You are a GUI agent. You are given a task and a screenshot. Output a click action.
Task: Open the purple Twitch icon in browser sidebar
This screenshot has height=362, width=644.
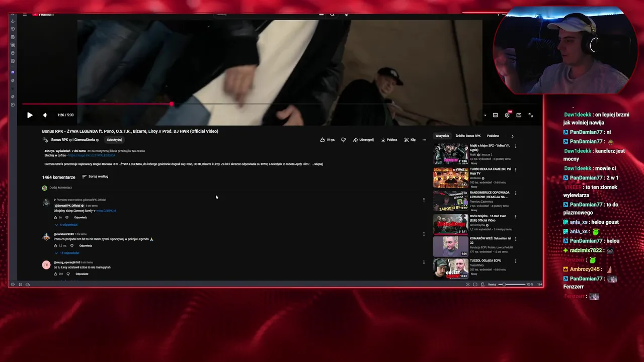tap(13, 72)
